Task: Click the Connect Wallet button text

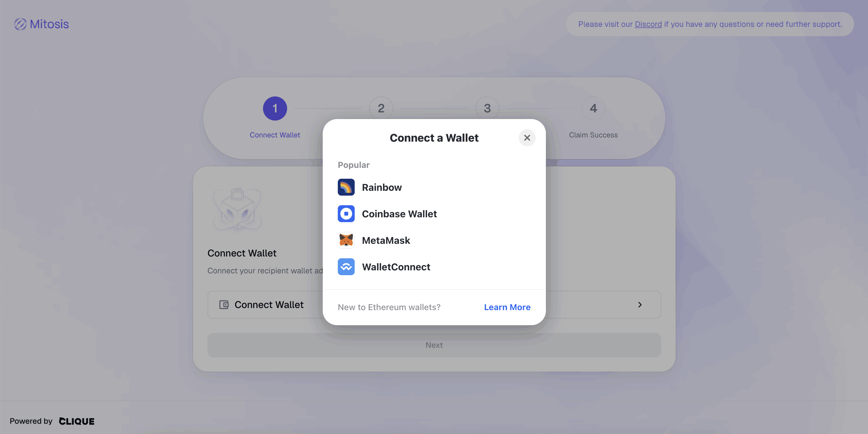Action: (269, 305)
